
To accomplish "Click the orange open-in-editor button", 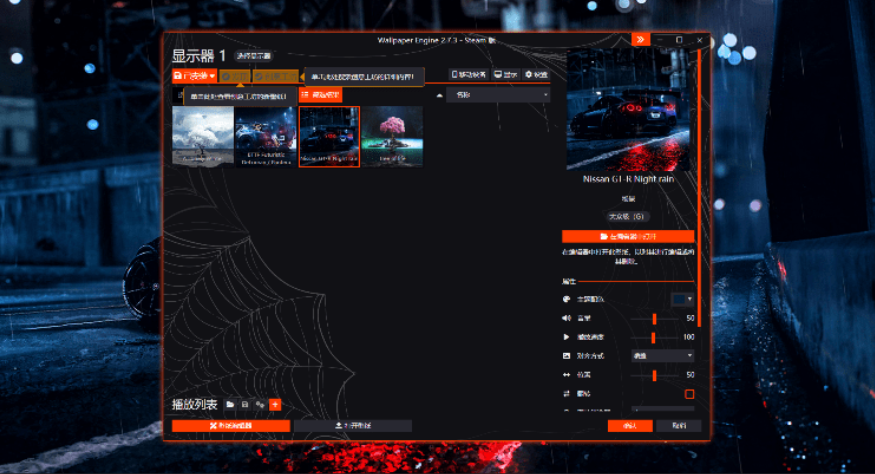I will pyautogui.click(x=628, y=236).
